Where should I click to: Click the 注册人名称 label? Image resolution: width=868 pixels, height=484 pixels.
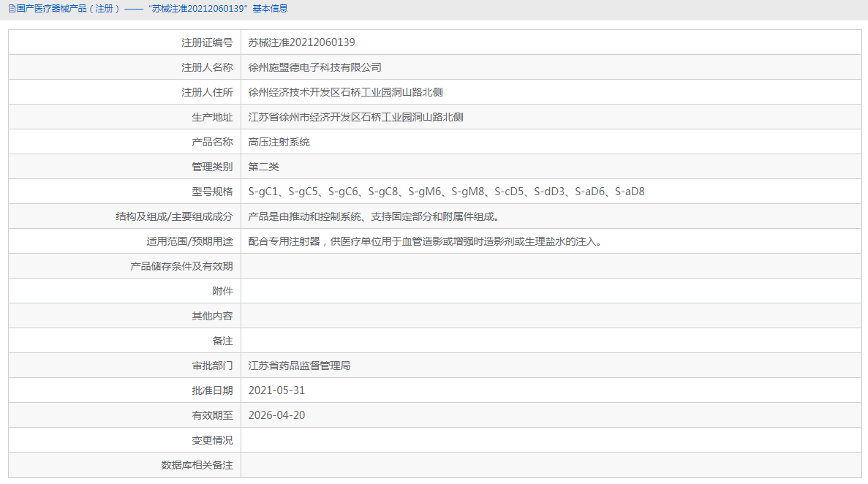click(x=207, y=67)
